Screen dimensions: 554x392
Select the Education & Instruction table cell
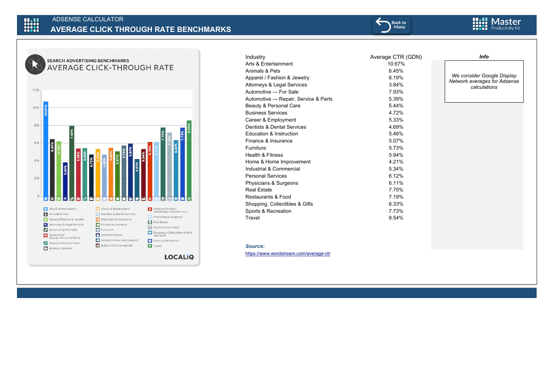(x=272, y=134)
